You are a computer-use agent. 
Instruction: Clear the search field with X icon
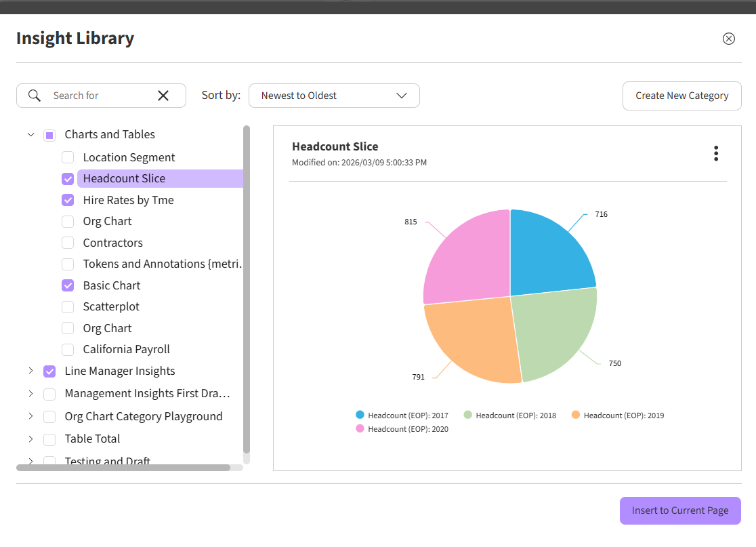(163, 96)
